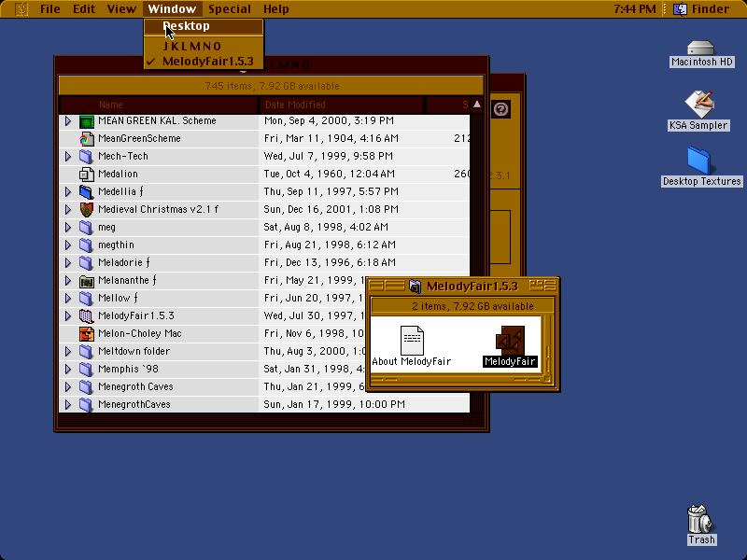This screenshot has width=747, height=560.
Task: Click the MelodyFair1.5.3 window title bar
Action: point(463,287)
